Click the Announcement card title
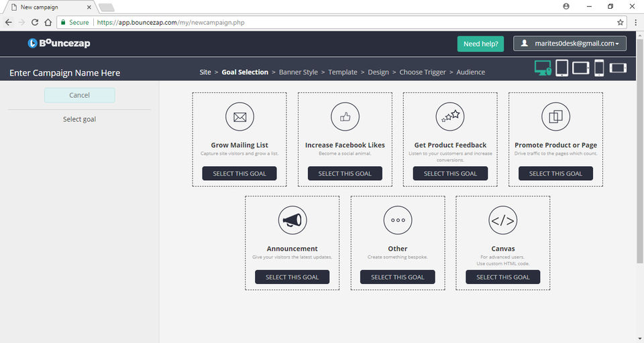This screenshot has height=343, width=644. (292, 249)
